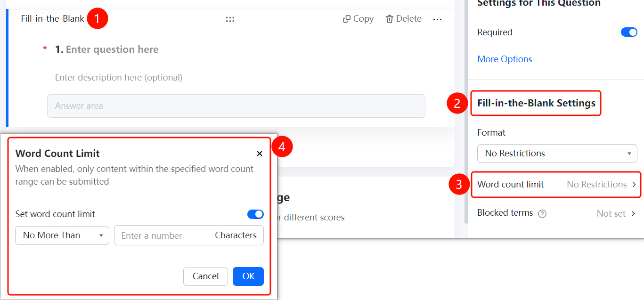Open the More Options link
Viewport: 644px width, 300px height.
505,59
